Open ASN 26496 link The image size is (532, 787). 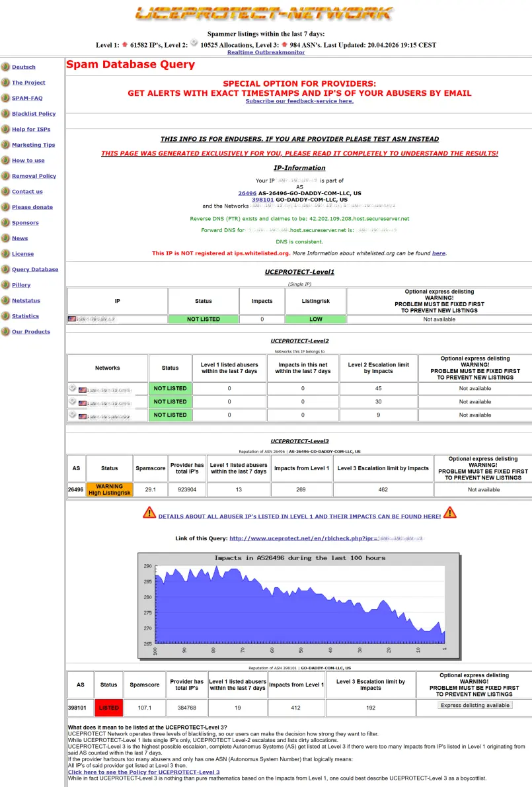(x=247, y=193)
